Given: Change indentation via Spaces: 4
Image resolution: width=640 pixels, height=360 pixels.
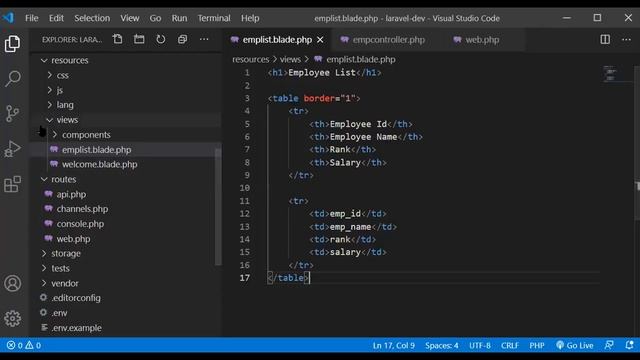Looking at the screenshot, I should [442, 345].
